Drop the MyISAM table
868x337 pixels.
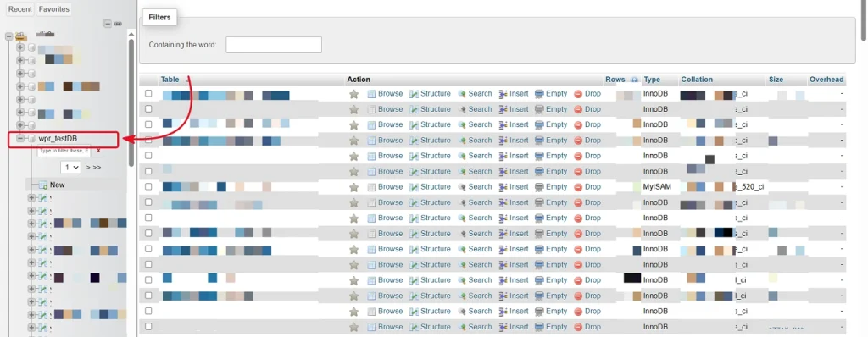coord(587,187)
